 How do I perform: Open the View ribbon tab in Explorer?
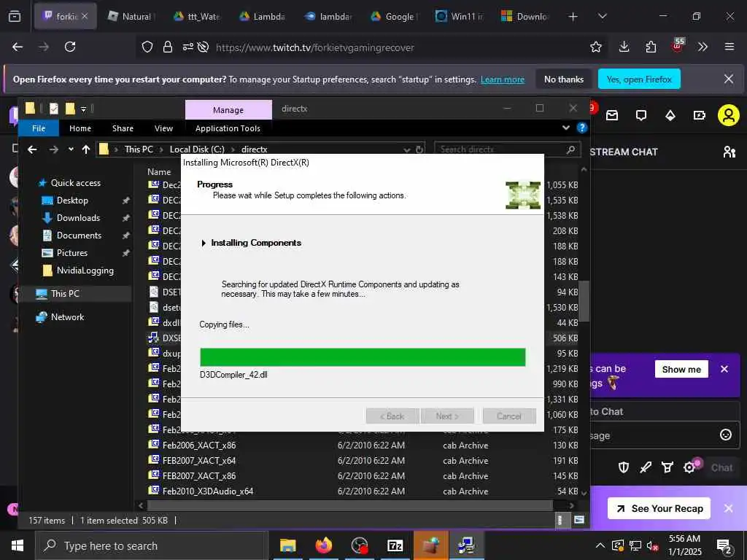163,128
